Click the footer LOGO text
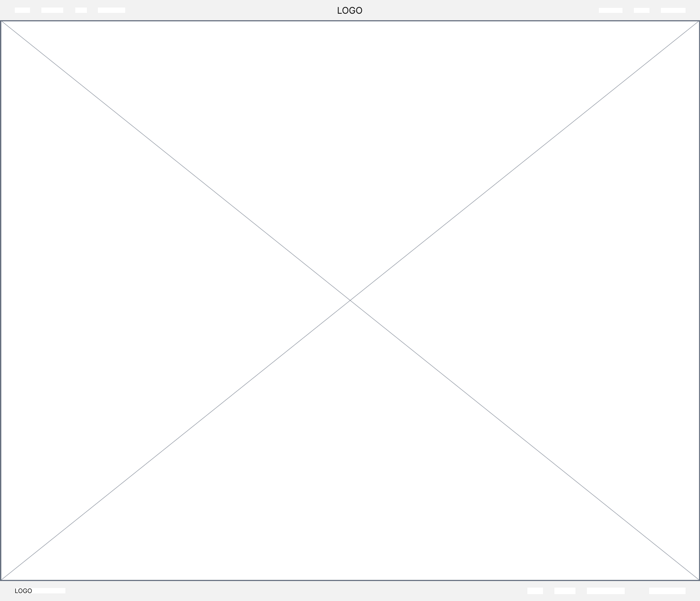This screenshot has width=700, height=601. [23, 591]
